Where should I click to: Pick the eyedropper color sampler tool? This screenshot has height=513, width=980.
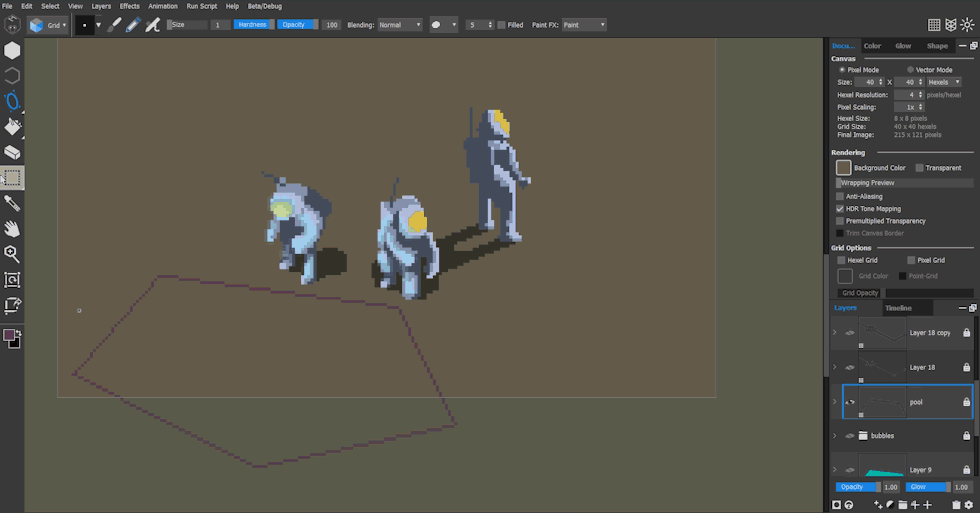(12, 203)
